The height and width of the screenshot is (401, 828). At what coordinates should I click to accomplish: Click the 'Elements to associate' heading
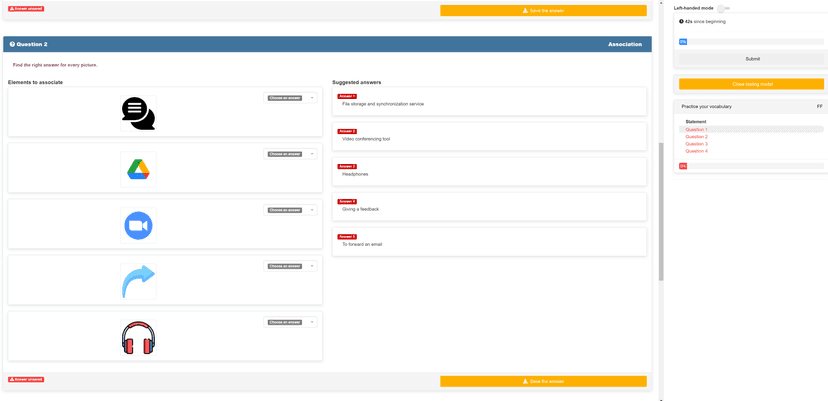pos(35,82)
